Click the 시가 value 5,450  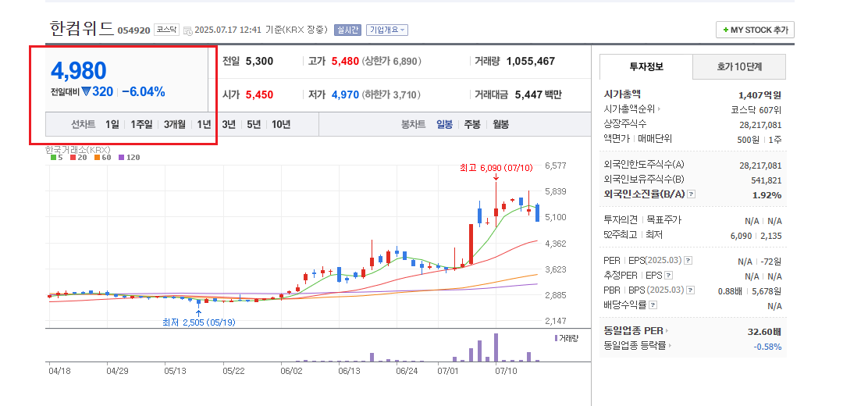(x=259, y=94)
